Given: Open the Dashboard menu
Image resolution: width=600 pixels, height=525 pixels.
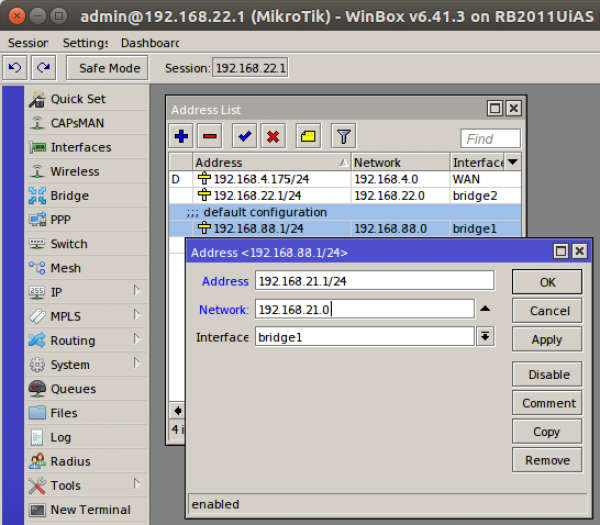Looking at the screenshot, I should [150, 43].
